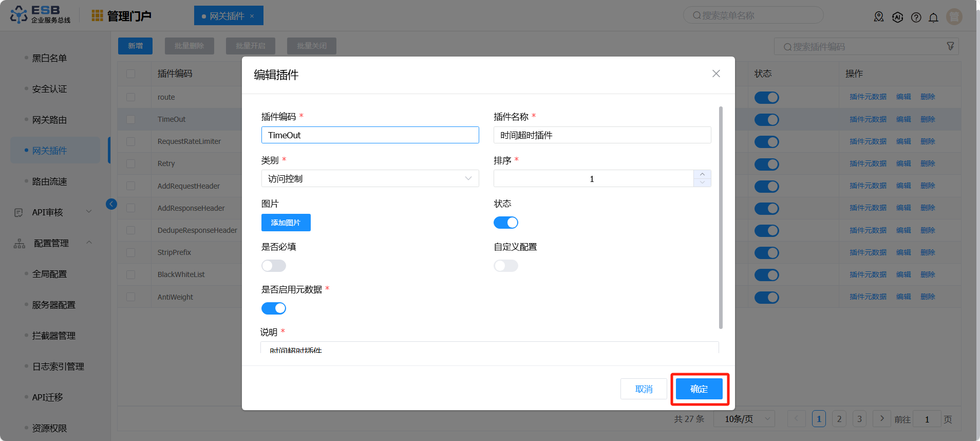Open 网关路由 in the sidebar

pyautogui.click(x=49, y=120)
